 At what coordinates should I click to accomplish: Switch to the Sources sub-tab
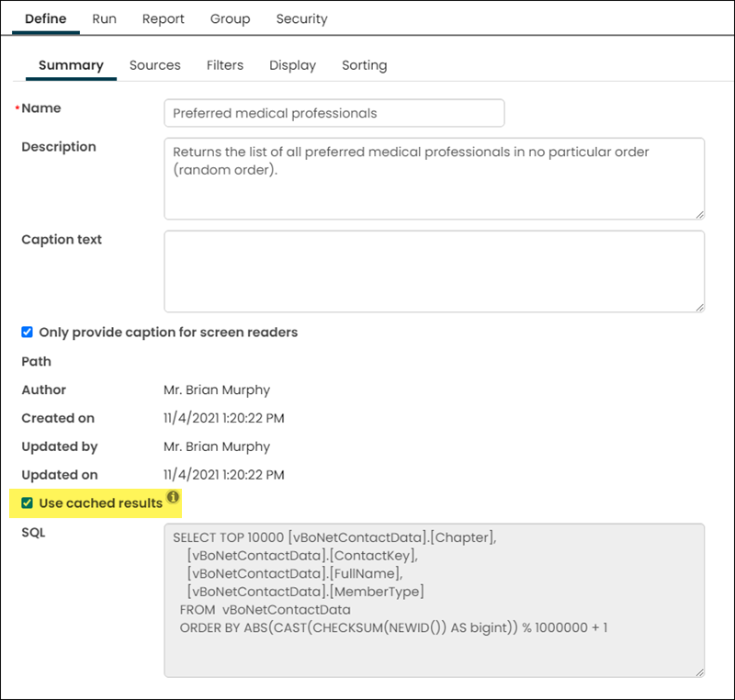coord(155,65)
